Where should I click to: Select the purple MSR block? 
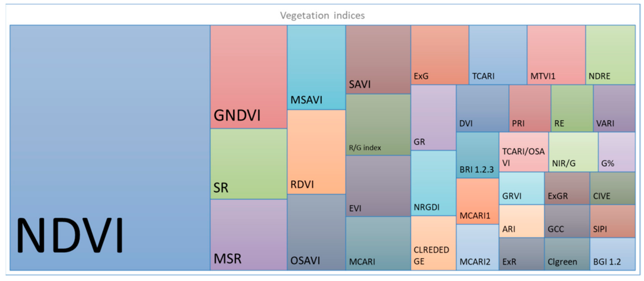pyautogui.click(x=249, y=235)
